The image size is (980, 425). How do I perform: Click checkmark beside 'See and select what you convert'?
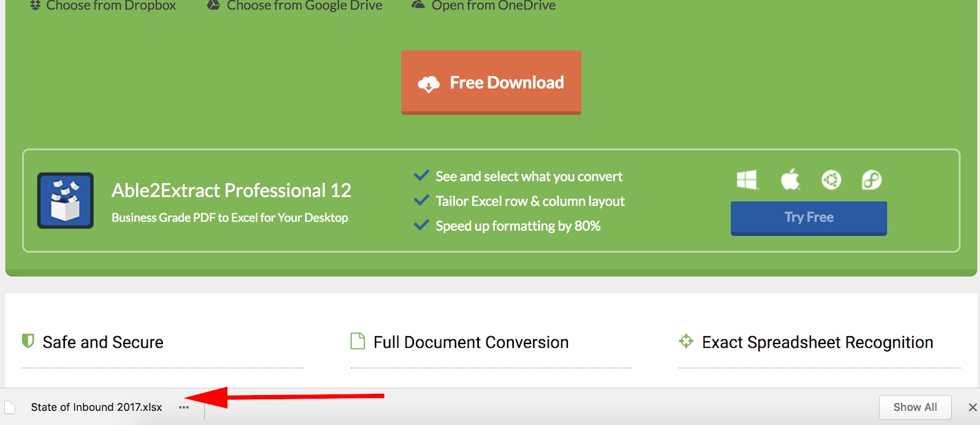pos(421,176)
